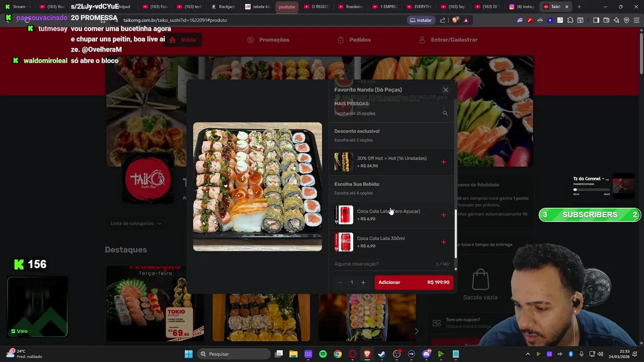The height and width of the screenshot is (362, 644).
Task: Open Steam from taskbar
Action: pyautogui.click(x=382, y=354)
